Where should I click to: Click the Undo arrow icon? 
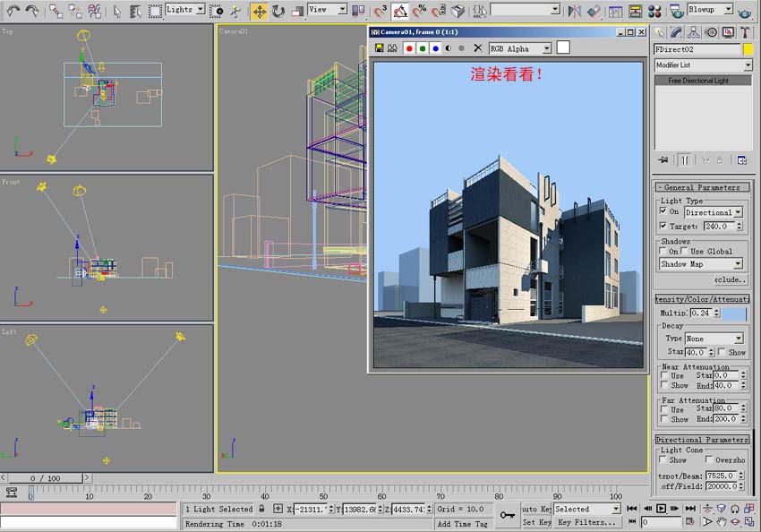(13, 11)
